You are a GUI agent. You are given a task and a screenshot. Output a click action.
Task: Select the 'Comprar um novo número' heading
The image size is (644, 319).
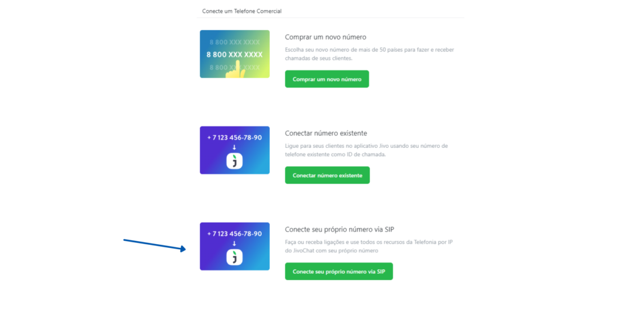(x=325, y=37)
